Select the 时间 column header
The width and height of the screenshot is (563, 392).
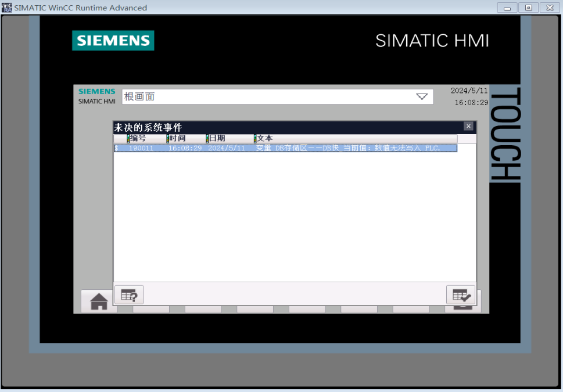coord(178,138)
